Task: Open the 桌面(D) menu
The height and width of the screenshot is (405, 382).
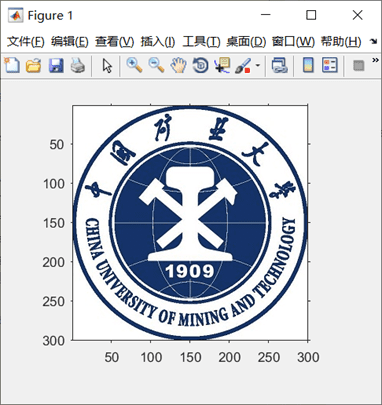Action: click(246, 42)
